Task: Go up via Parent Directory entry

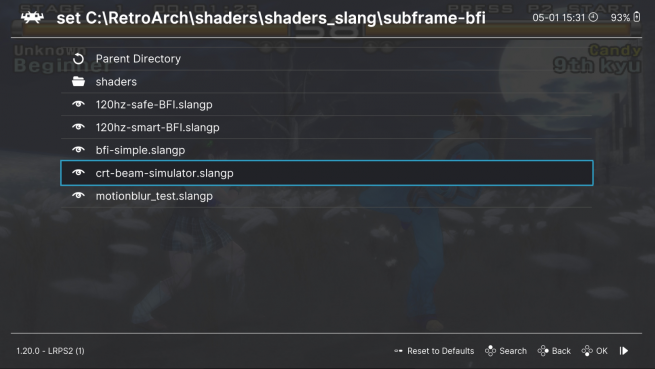Action: tap(327, 59)
